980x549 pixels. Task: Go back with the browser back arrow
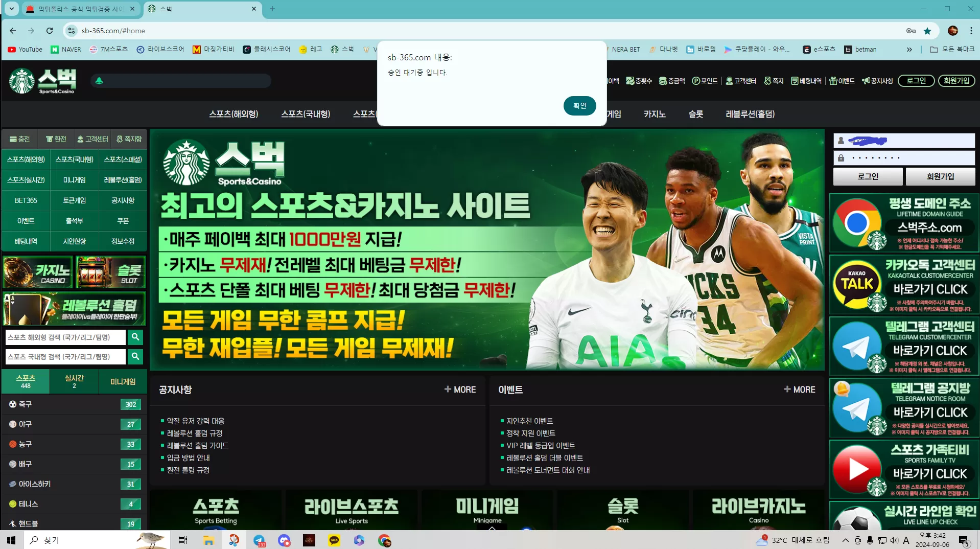click(x=13, y=31)
